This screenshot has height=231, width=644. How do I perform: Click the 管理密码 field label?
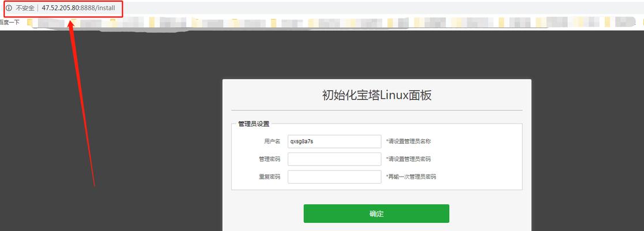click(269, 159)
